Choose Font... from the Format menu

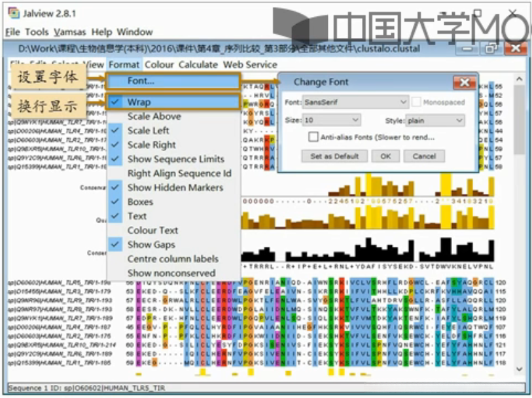pos(173,81)
